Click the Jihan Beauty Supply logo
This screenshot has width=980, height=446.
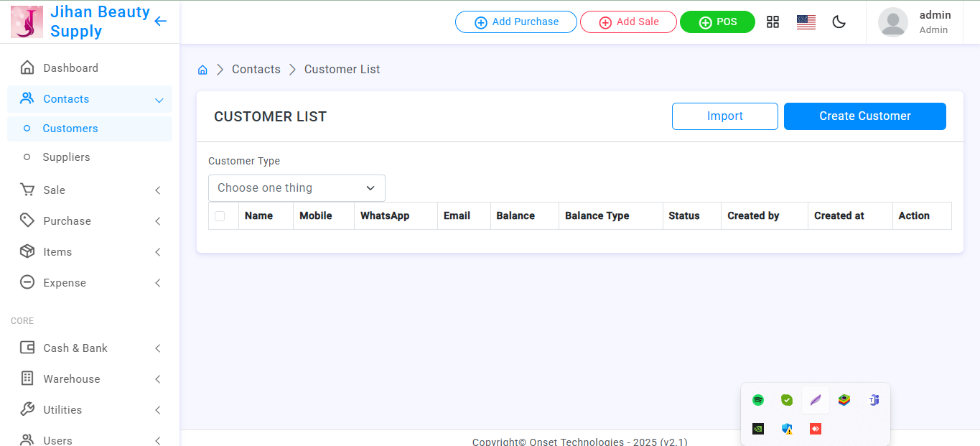[x=27, y=22]
